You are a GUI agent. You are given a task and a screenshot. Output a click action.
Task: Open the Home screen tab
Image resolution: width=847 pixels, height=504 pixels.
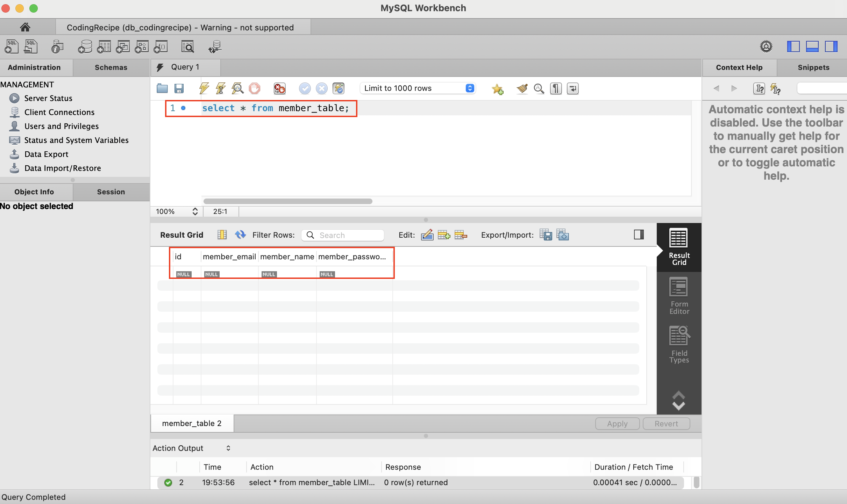[x=25, y=27]
